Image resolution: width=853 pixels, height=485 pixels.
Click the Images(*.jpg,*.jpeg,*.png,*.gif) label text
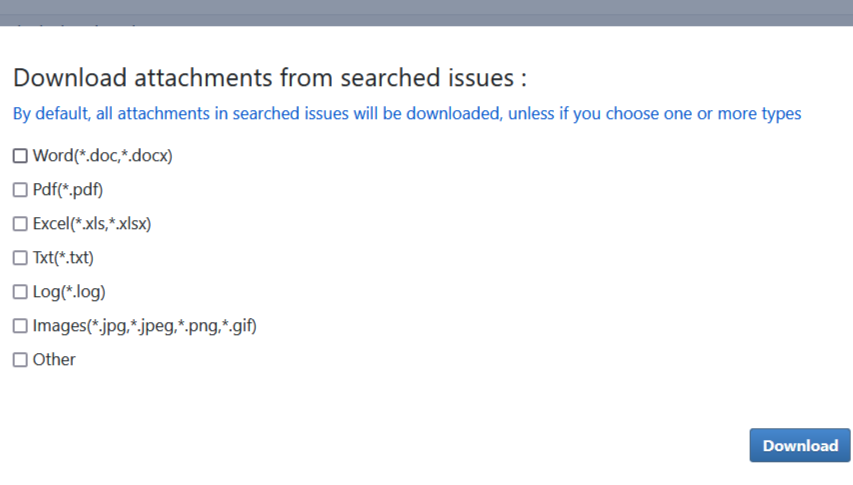coord(145,326)
